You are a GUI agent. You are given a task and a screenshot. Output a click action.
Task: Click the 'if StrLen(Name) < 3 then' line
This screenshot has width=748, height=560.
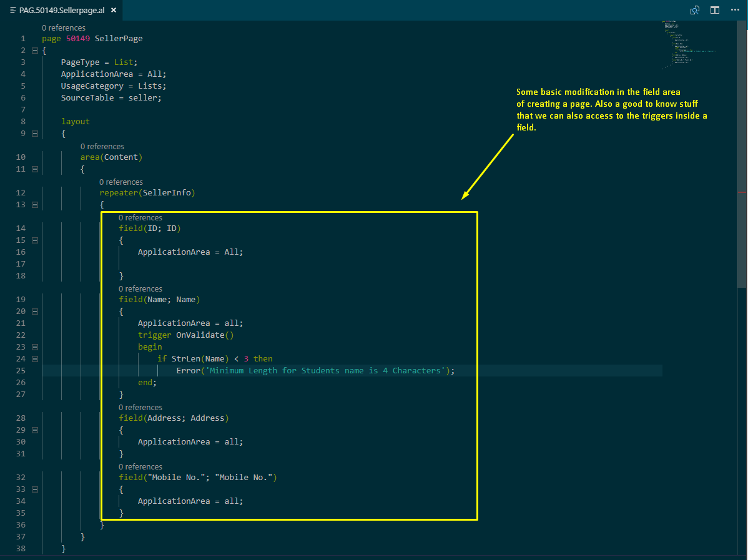pyautogui.click(x=215, y=359)
